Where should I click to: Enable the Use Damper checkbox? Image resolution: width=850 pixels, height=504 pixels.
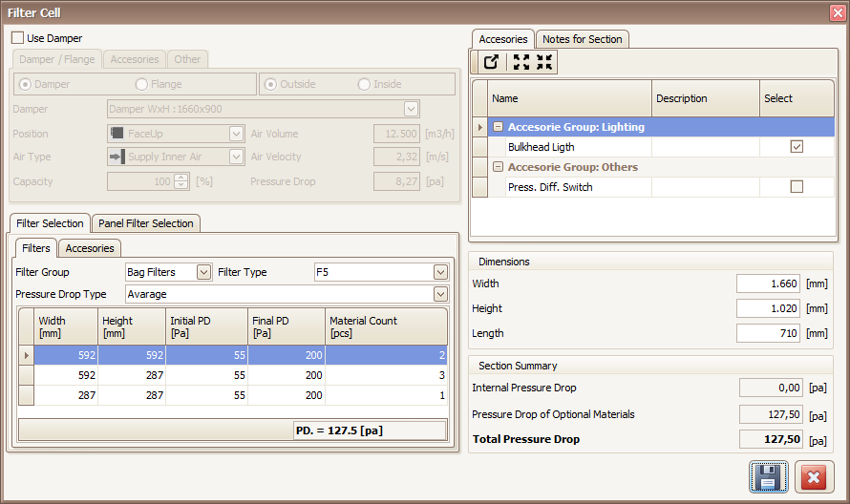[x=18, y=38]
